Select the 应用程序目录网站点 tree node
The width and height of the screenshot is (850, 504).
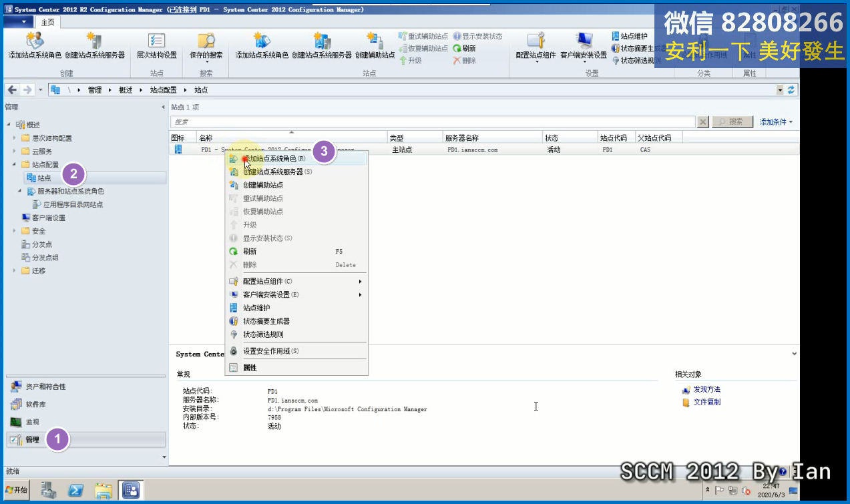point(68,204)
